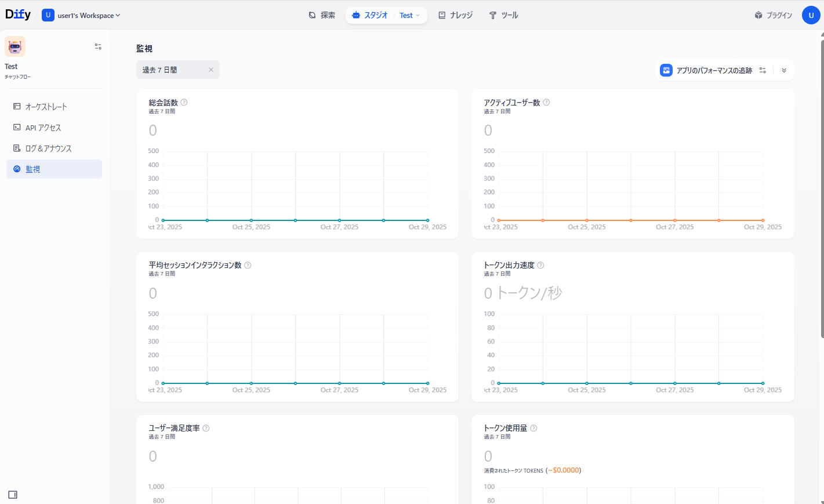Open the Test app switcher dropdown

click(x=409, y=16)
